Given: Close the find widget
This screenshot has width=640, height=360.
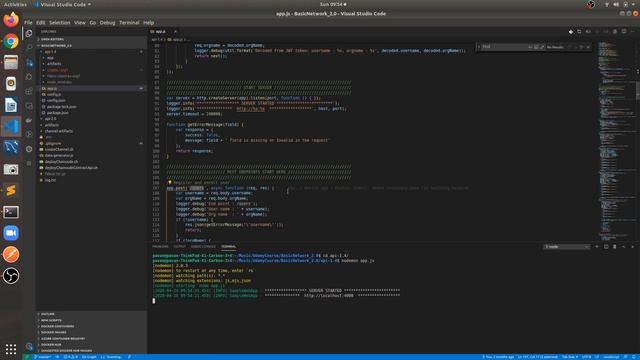Looking at the screenshot, I should click(x=588, y=47).
